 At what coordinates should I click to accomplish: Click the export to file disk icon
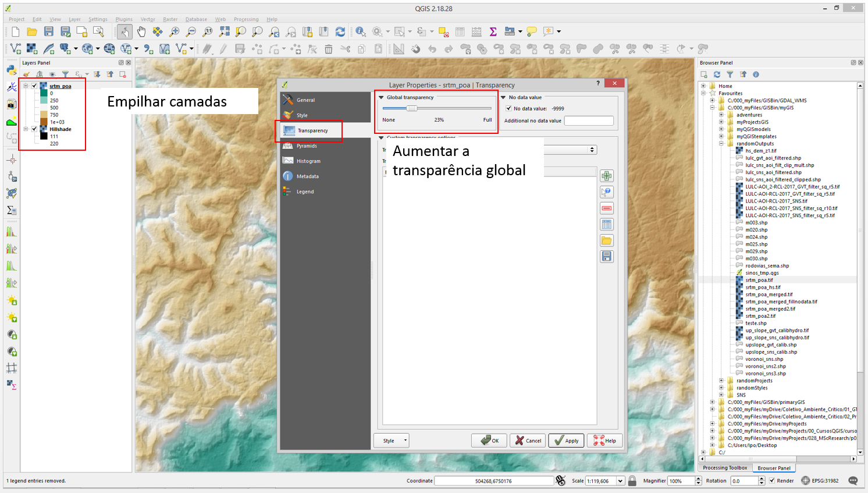click(606, 257)
